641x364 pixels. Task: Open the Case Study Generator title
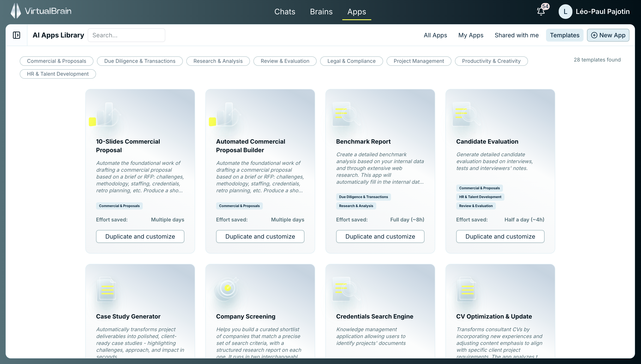[128, 316]
